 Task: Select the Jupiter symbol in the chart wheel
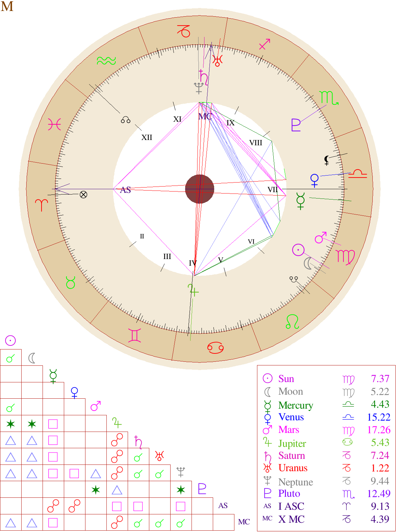pyautogui.click(x=193, y=290)
